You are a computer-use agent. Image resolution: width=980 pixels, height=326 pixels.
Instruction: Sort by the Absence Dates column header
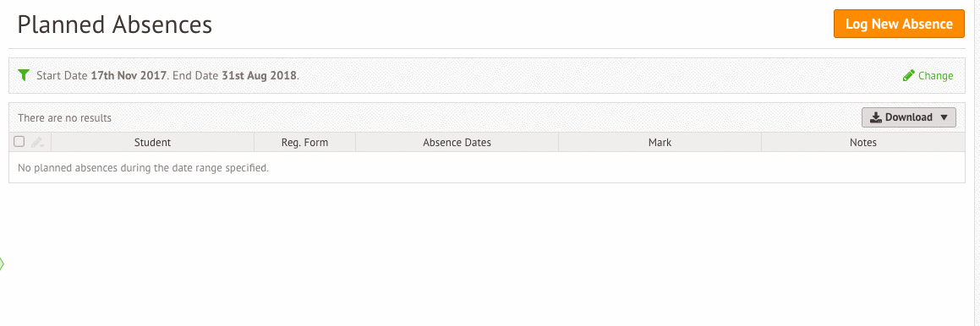click(457, 143)
